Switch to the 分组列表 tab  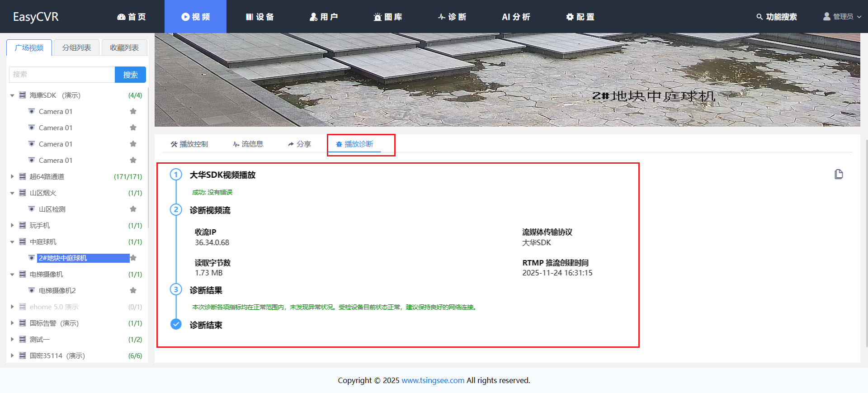click(77, 47)
